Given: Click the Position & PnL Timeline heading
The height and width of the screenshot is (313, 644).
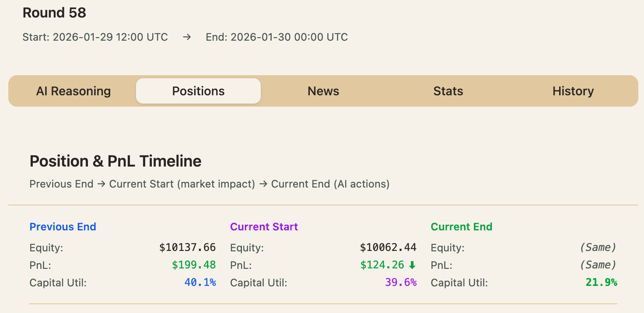Looking at the screenshot, I should 115,161.
